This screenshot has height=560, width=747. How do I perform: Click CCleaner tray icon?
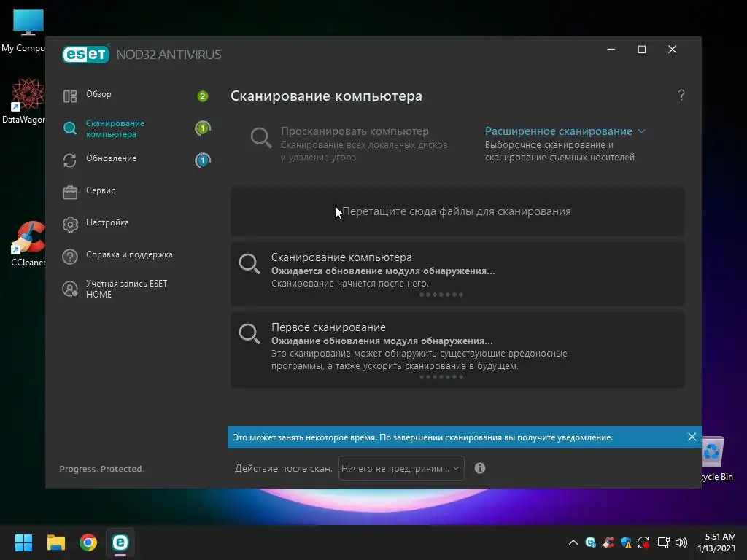click(x=608, y=542)
